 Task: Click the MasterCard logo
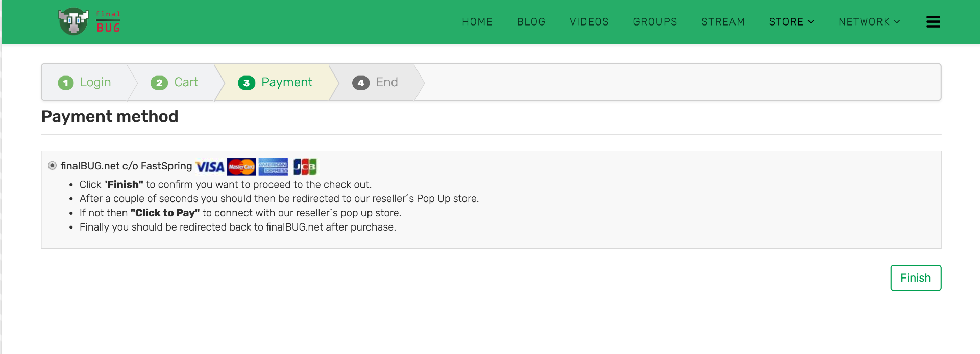pos(241,167)
